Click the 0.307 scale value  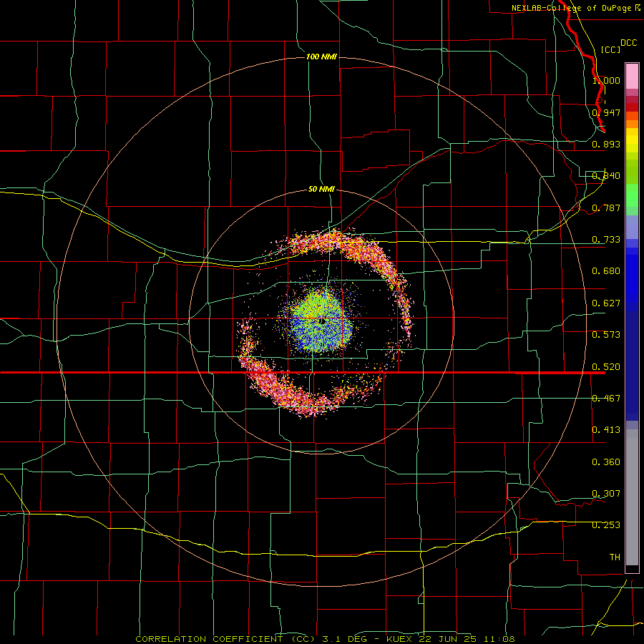pos(606,494)
